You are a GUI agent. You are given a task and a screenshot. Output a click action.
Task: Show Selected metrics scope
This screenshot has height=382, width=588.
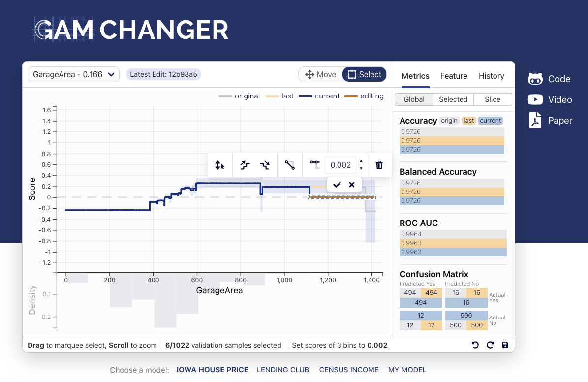(453, 99)
